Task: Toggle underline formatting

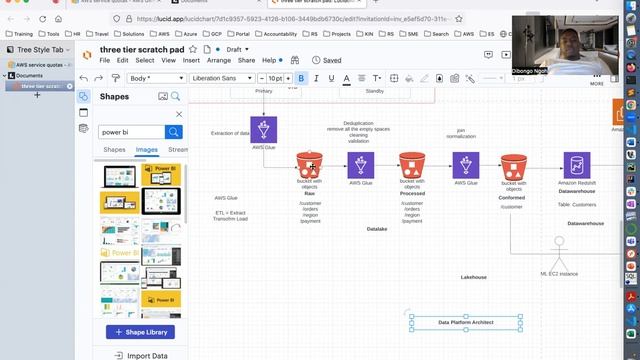Action: 331,78
